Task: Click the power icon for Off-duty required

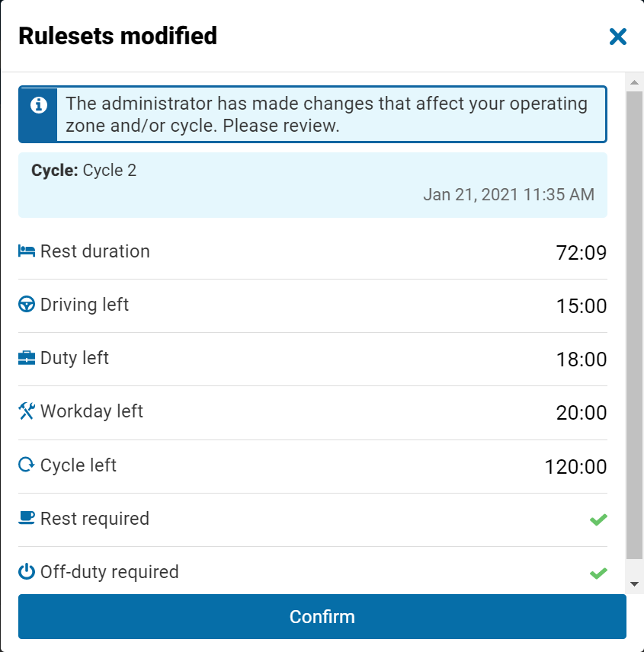Action: click(x=27, y=572)
